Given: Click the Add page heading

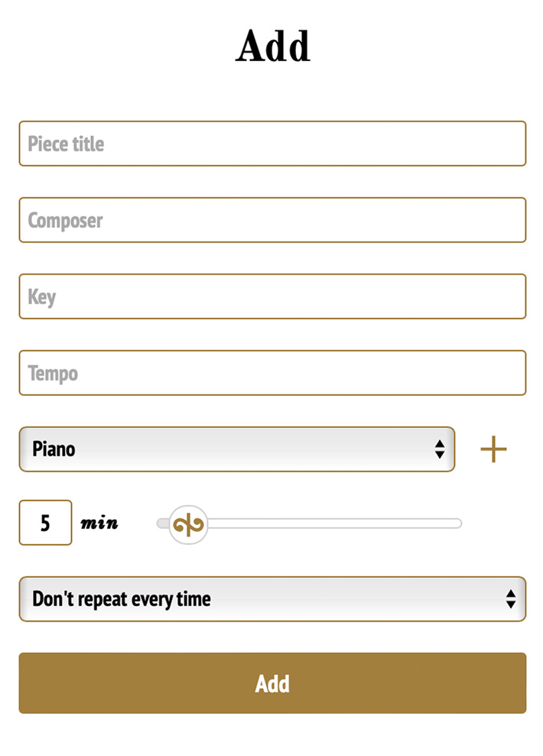Looking at the screenshot, I should point(272,47).
